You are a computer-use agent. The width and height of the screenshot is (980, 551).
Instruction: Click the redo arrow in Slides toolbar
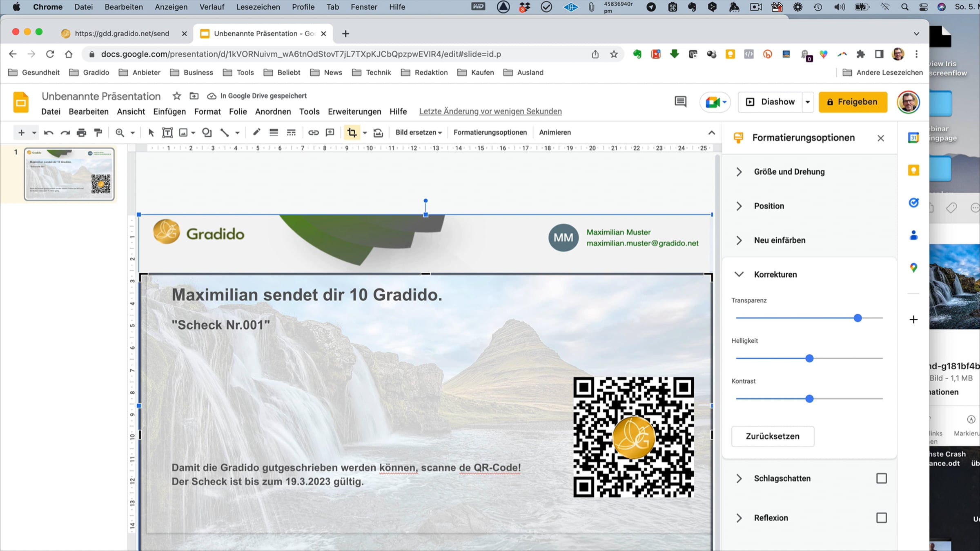pos(65,133)
